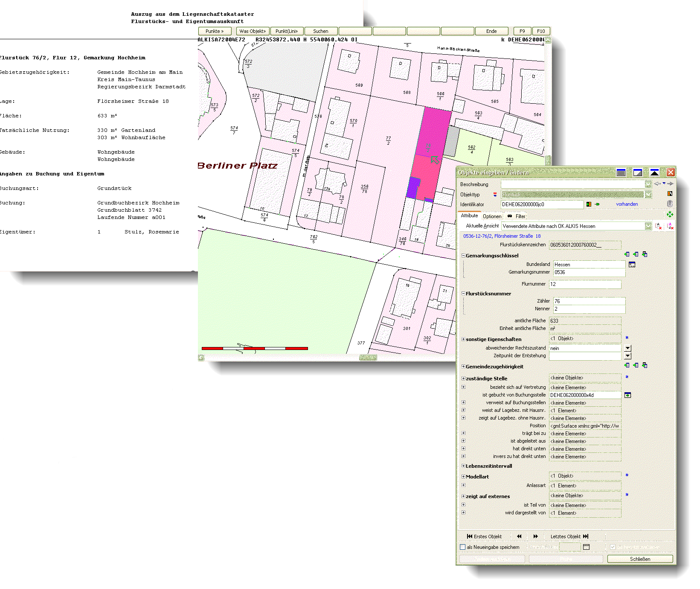The image size is (700, 589).
Task: Click the rightmost clear attributes icon
Action: (670, 226)
